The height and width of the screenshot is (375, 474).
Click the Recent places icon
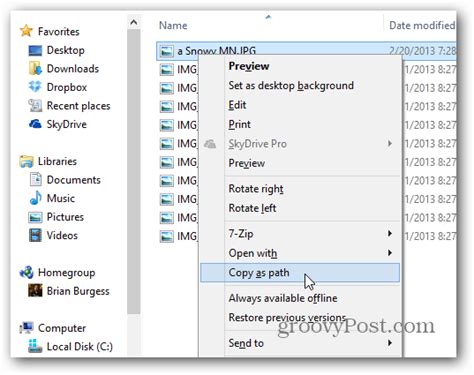pos(35,106)
